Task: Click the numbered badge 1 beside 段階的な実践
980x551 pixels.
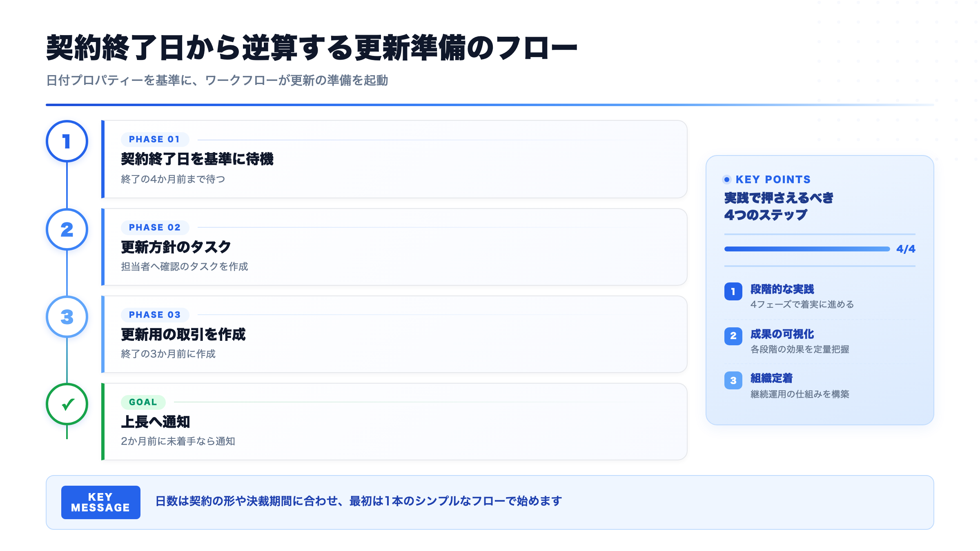Action: (x=733, y=291)
